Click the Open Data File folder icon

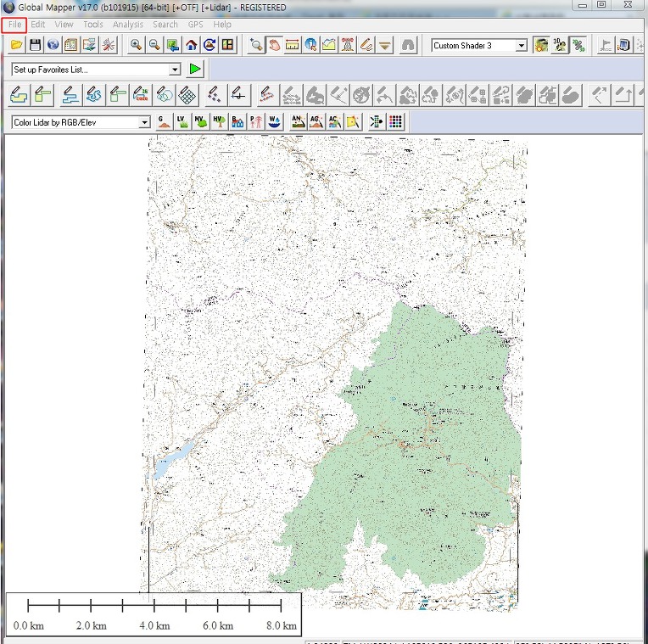(16, 45)
